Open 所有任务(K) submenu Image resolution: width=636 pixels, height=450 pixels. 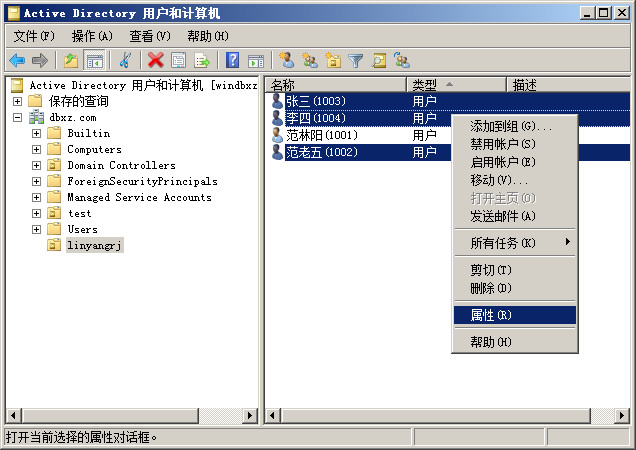pyautogui.click(x=515, y=243)
